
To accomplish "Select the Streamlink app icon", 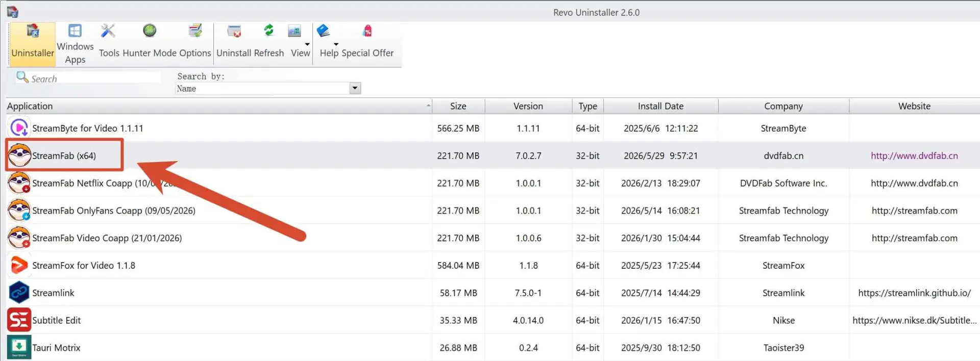I will click(19, 293).
